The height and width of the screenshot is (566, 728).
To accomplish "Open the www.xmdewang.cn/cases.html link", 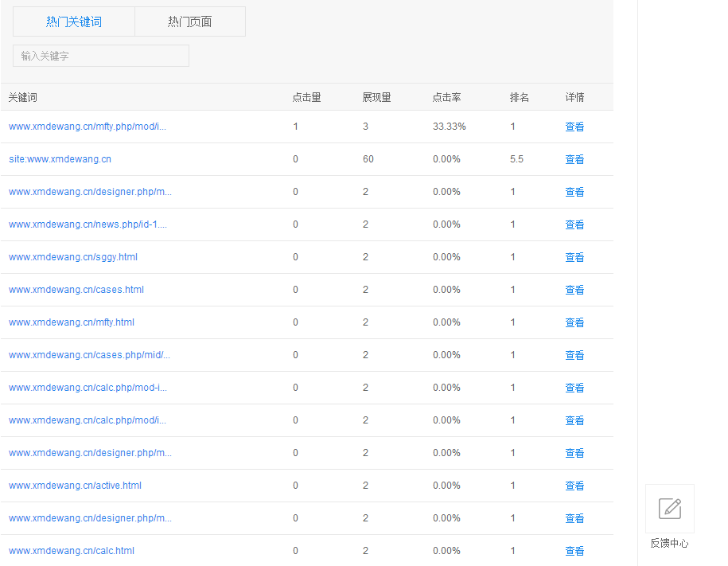I will 76,289.
